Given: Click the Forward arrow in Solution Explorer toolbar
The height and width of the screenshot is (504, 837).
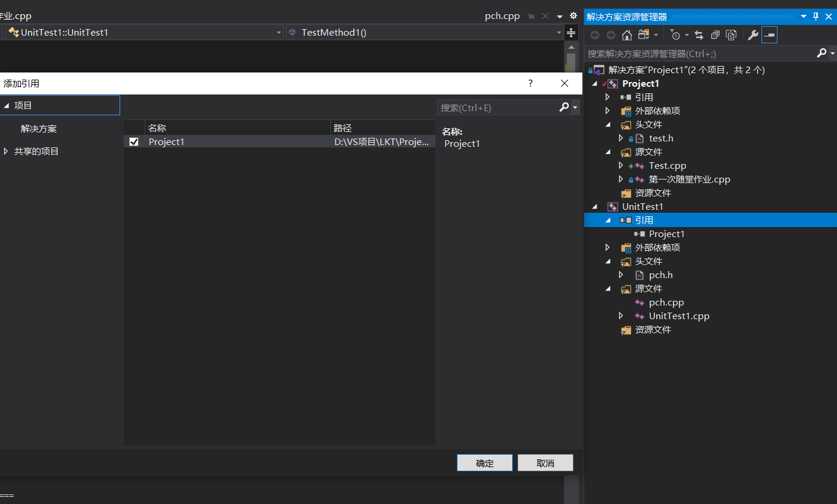Looking at the screenshot, I should pos(611,35).
